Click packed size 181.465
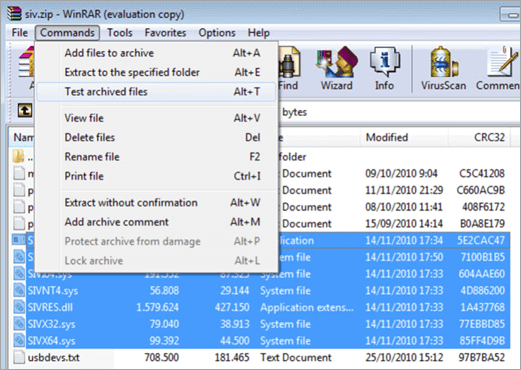Screen dimensions: 521x370 232,357
